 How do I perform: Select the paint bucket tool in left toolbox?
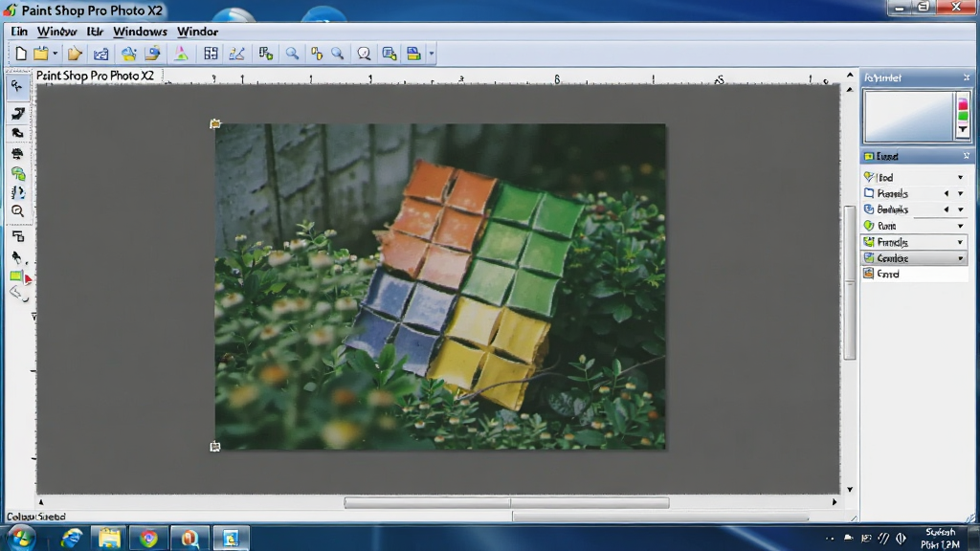(x=17, y=256)
